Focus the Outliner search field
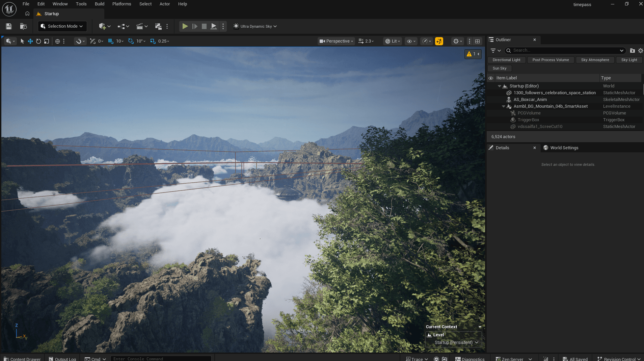644x361 pixels. click(565, 51)
